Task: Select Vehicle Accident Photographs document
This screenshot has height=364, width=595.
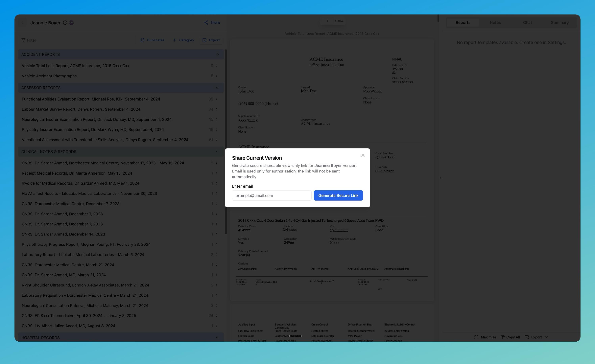Action: 49,76
